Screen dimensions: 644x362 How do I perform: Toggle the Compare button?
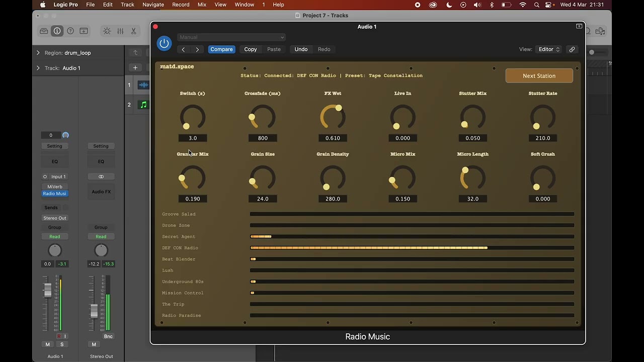coord(221,49)
